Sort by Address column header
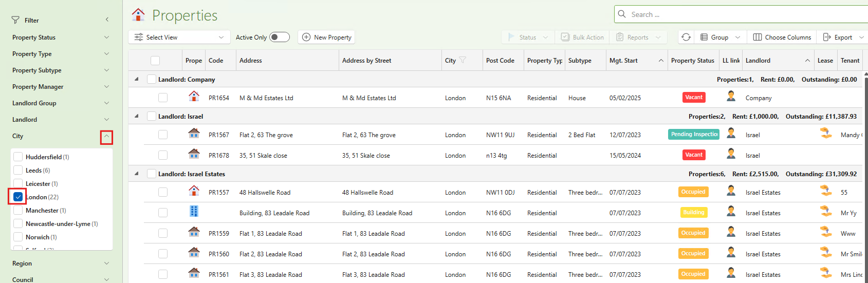The width and height of the screenshot is (868, 283). 287,61
